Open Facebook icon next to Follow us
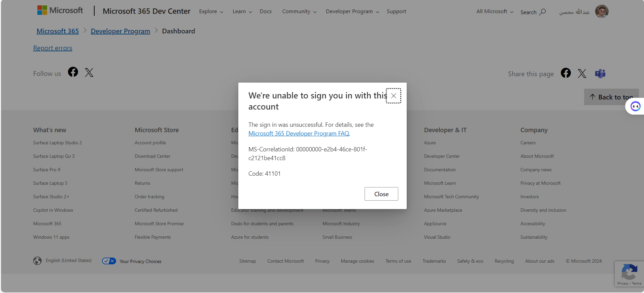The image size is (644, 293). [73, 72]
